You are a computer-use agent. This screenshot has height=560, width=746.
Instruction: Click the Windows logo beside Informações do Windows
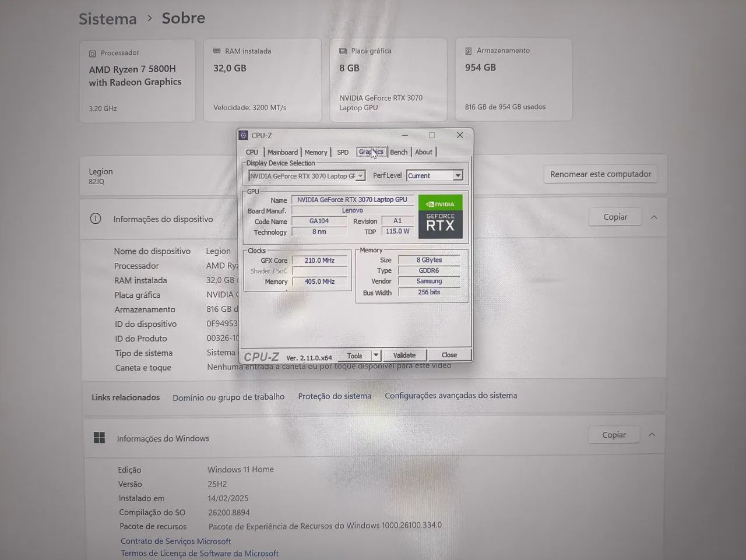click(x=100, y=438)
